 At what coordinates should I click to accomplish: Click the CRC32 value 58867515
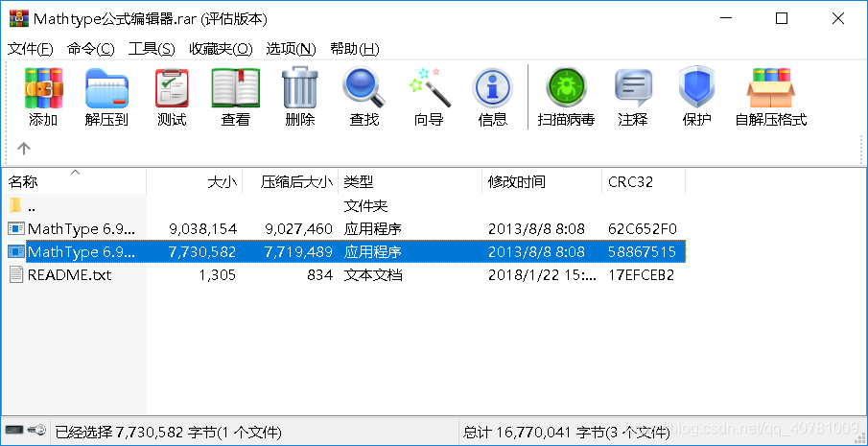click(643, 251)
